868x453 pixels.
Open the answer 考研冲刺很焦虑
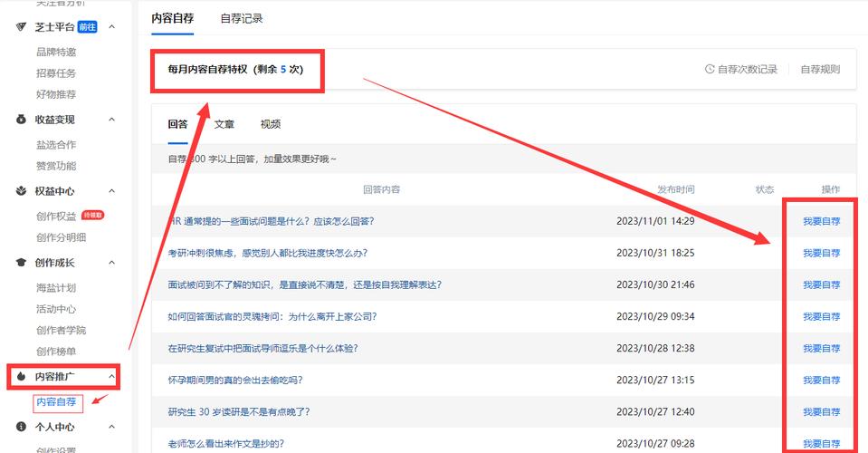267,253
